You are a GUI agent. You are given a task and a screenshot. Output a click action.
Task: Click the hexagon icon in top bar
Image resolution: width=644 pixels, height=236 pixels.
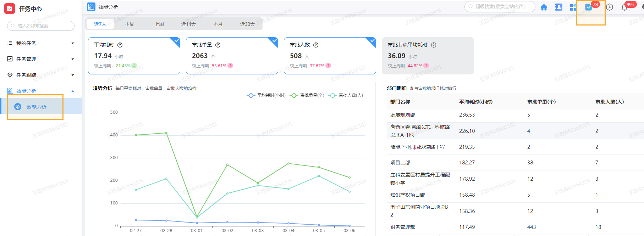point(610,7)
